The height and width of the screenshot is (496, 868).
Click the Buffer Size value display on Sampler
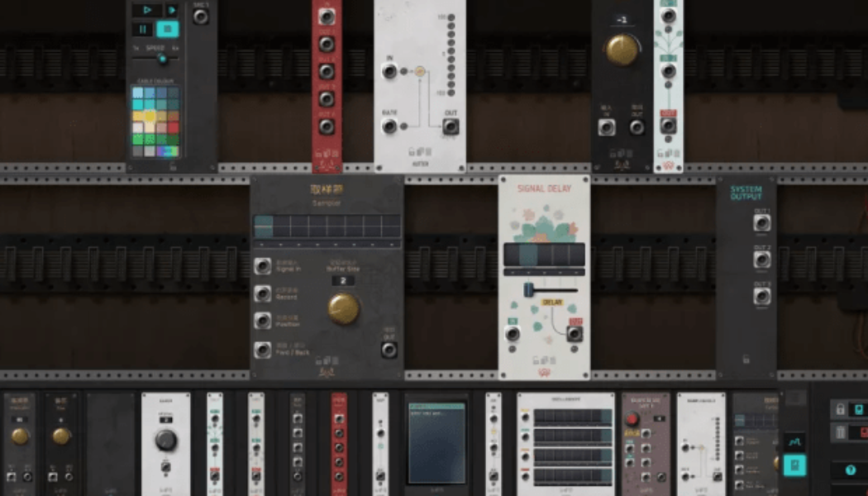coord(342,280)
